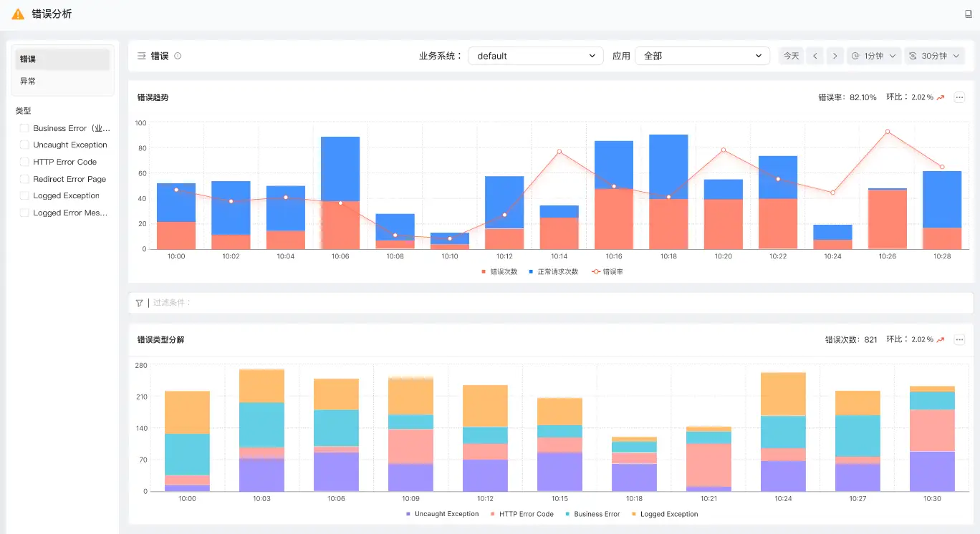Open more options in 错误趋势 panel

(959, 97)
